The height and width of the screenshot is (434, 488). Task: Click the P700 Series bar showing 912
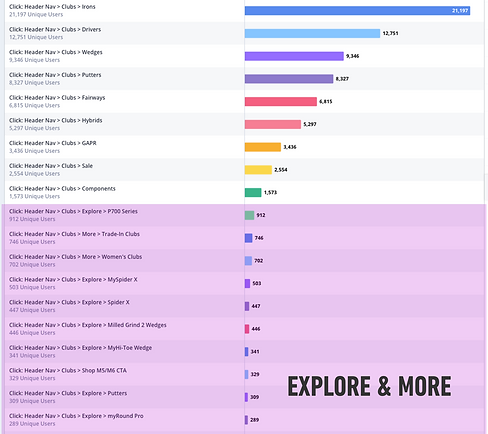coord(249,215)
